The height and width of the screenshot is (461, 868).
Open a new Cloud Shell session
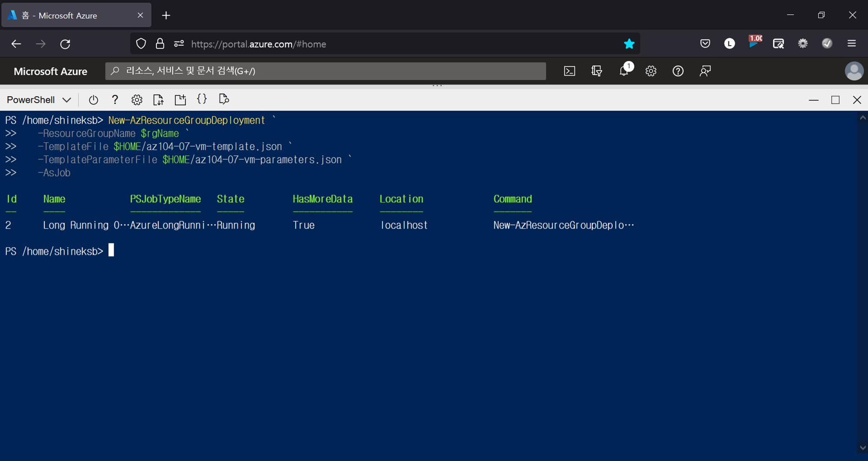coord(180,100)
